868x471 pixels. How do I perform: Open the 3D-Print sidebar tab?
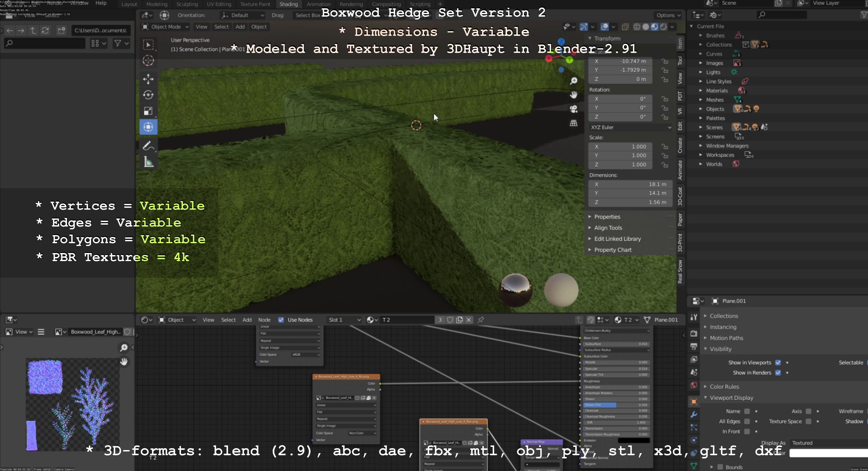(x=680, y=242)
